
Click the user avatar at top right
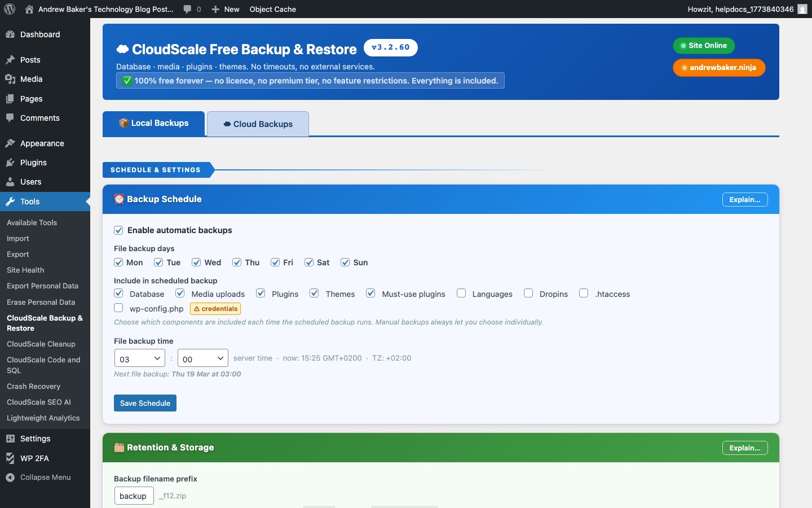coord(802,9)
